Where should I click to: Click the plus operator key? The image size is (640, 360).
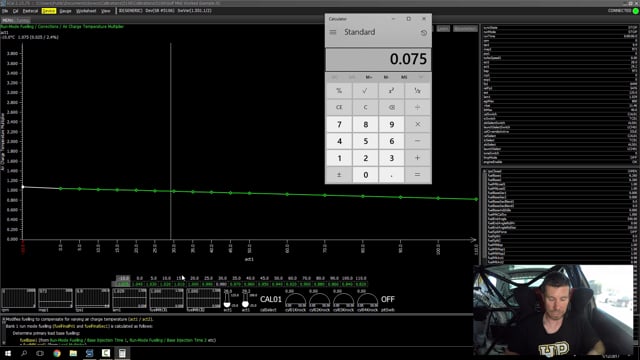(x=417, y=158)
